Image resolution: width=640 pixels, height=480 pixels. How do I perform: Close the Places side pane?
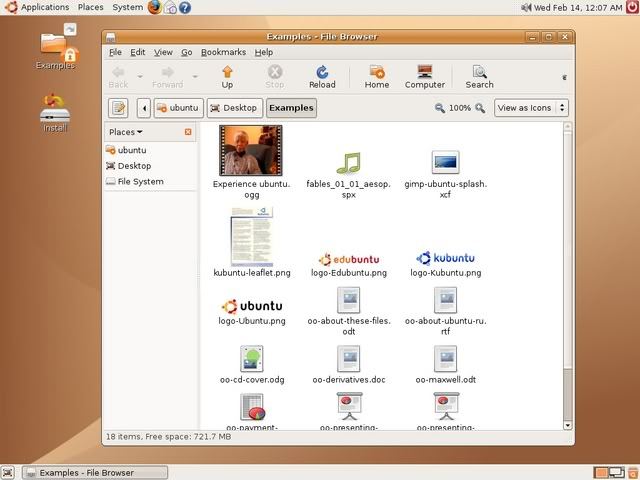[x=188, y=132]
